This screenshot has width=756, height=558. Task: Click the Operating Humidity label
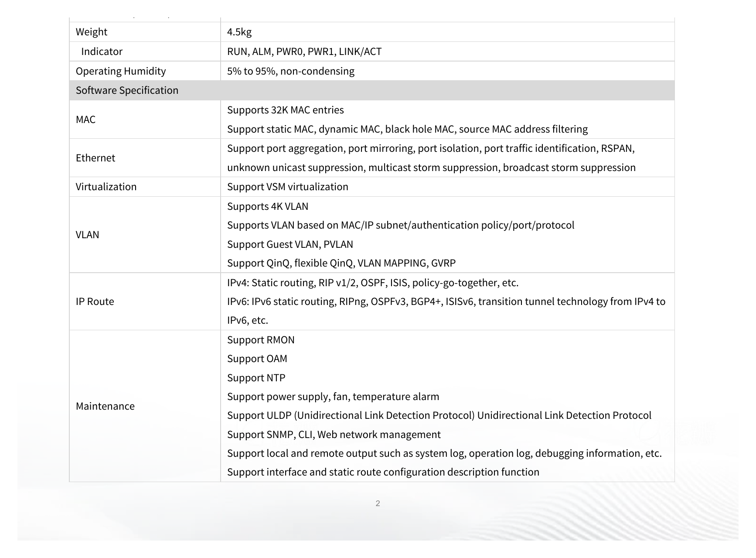coord(121,71)
